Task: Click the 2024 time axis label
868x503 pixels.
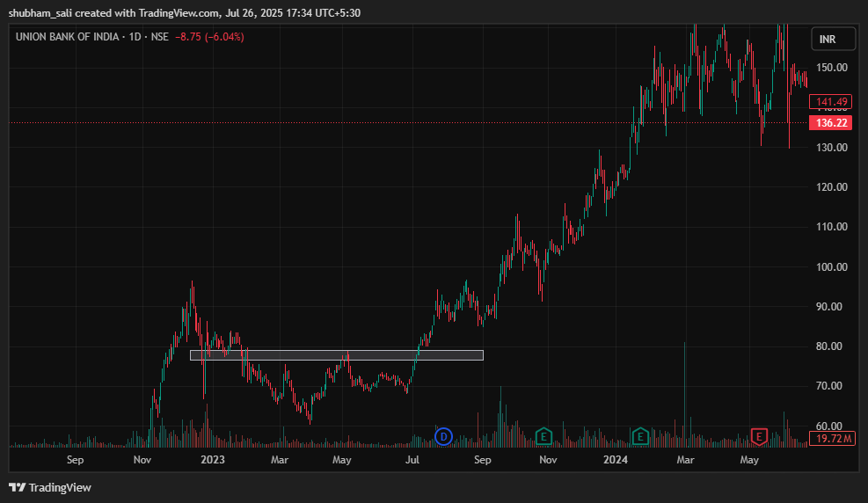Action: coord(616,460)
